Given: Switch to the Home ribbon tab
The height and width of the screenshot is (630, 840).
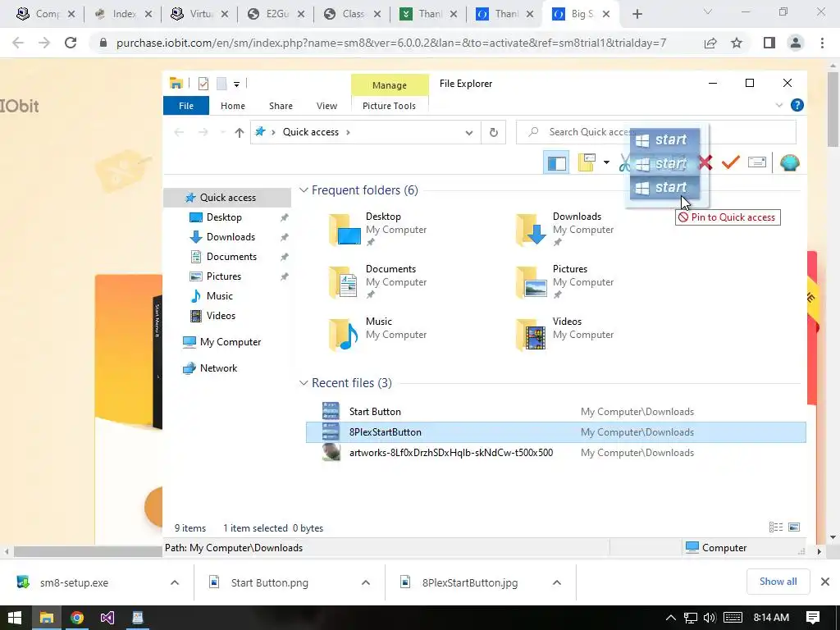Looking at the screenshot, I should coord(232,106).
